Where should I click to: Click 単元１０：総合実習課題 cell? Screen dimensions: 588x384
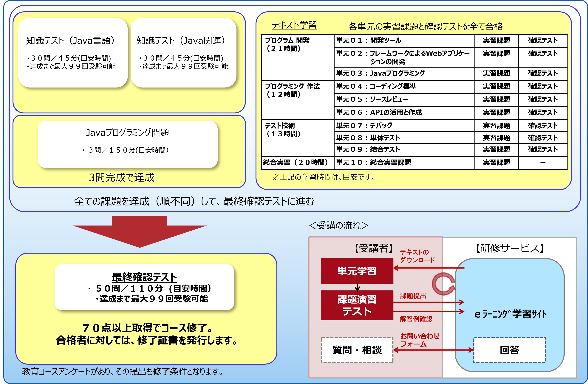404,163
